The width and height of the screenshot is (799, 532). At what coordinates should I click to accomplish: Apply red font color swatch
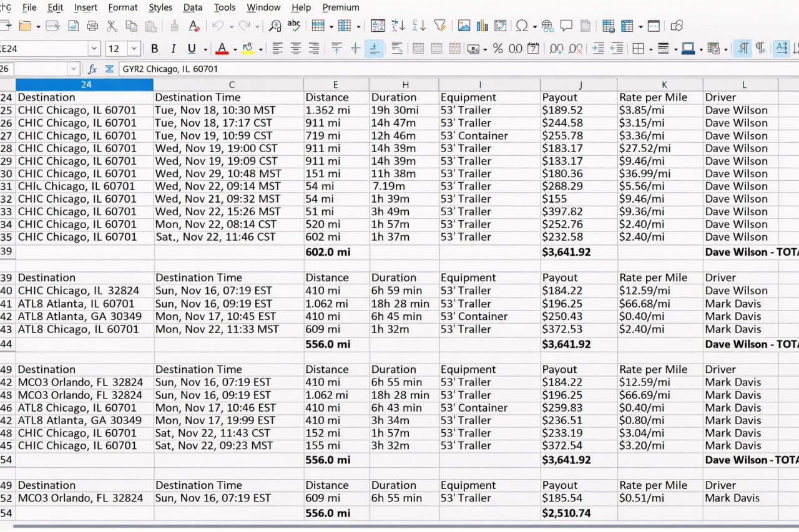(x=222, y=49)
